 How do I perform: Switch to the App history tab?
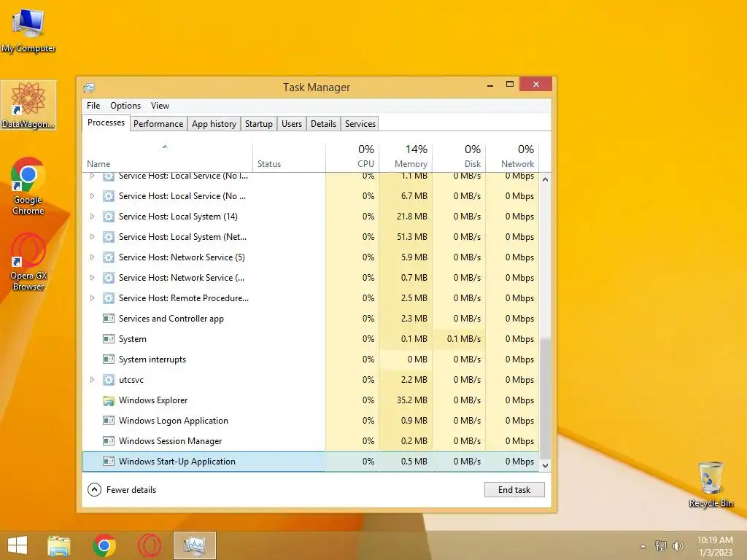(214, 124)
